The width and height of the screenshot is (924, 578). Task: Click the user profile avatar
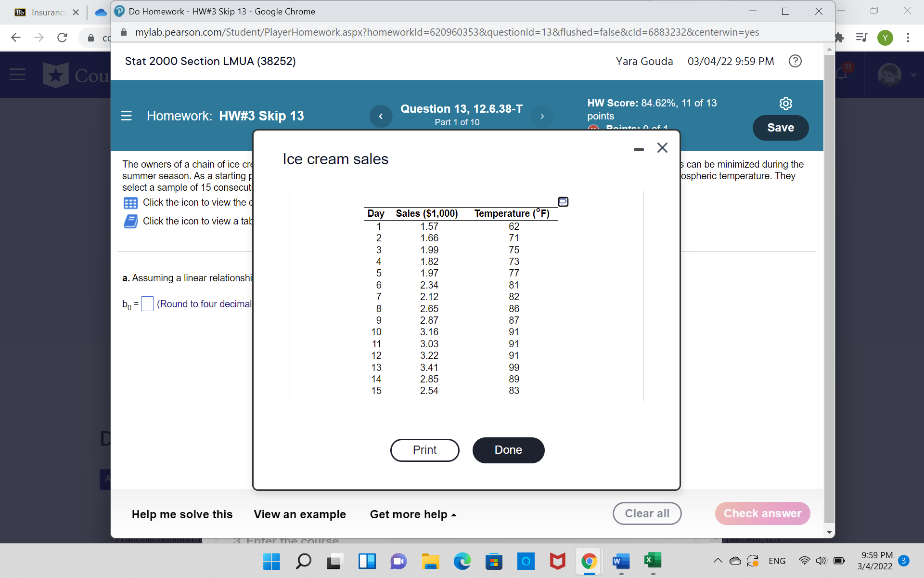889,75
